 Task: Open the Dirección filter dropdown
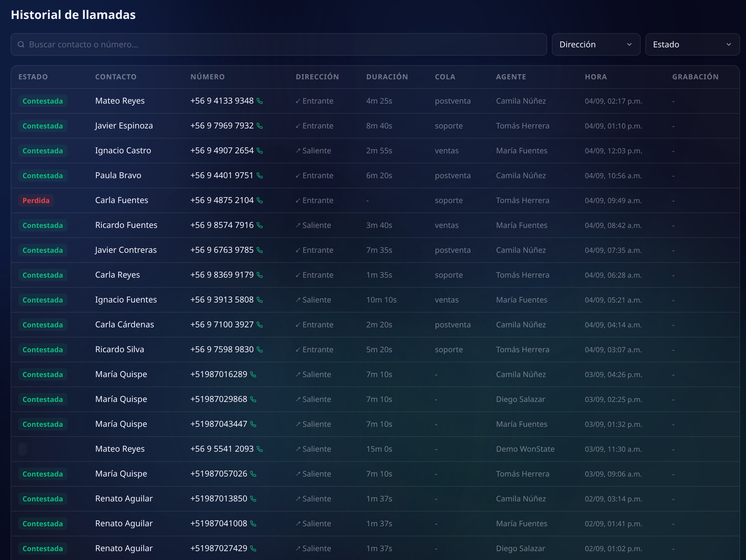pos(596,44)
